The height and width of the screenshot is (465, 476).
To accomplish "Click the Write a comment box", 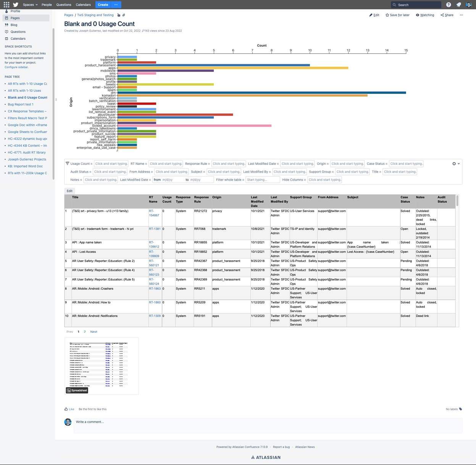I will click(x=268, y=425).
